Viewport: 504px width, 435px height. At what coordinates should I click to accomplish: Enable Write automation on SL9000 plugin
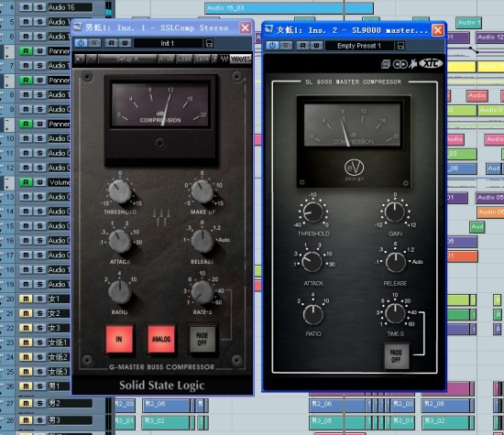tap(316, 45)
